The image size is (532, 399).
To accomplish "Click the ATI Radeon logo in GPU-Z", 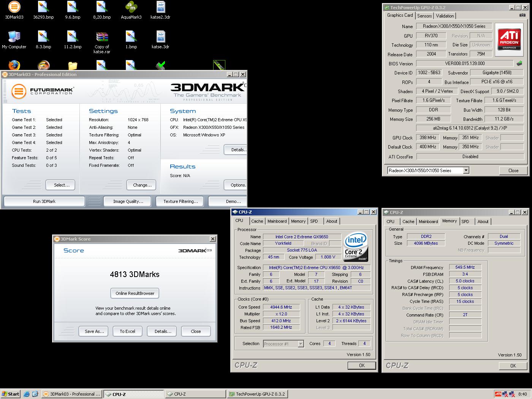I will pyautogui.click(x=509, y=40).
